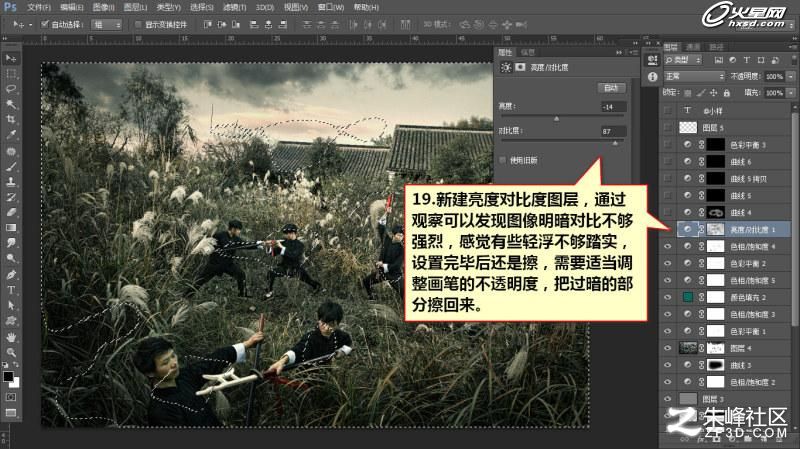Select the 曲线 4 layer mask thumbnail

coord(715,212)
